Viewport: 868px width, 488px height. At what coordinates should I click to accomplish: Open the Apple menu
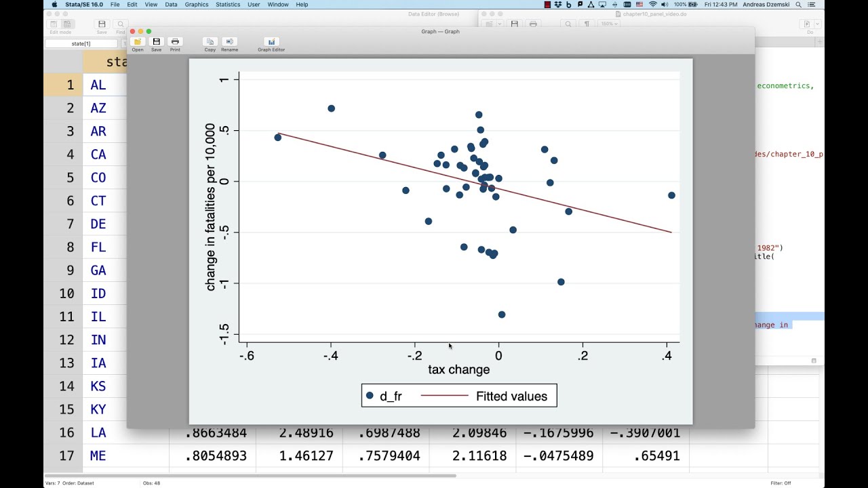coord(55,4)
